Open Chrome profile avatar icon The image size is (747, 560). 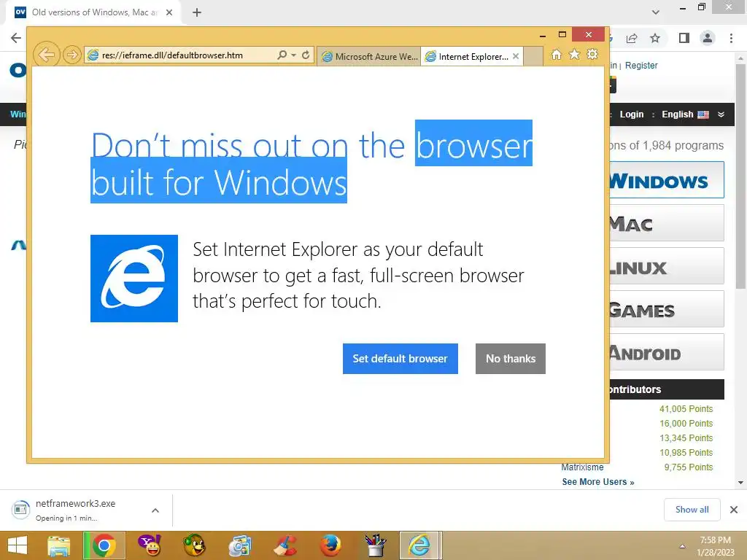click(708, 38)
